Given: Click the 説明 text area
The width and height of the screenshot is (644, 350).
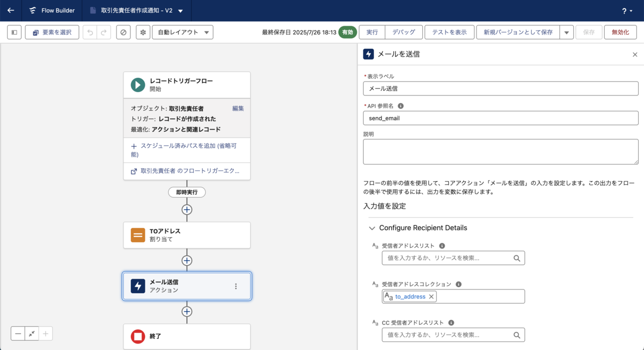Looking at the screenshot, I should 501,152.
